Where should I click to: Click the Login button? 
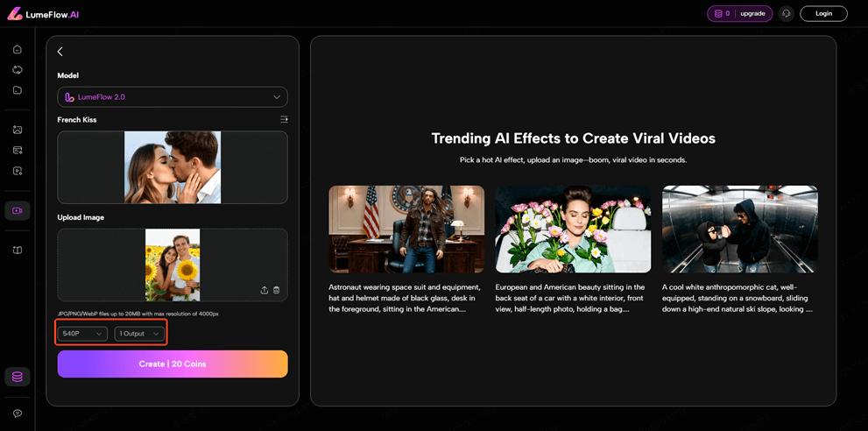(x=823, y=13)
